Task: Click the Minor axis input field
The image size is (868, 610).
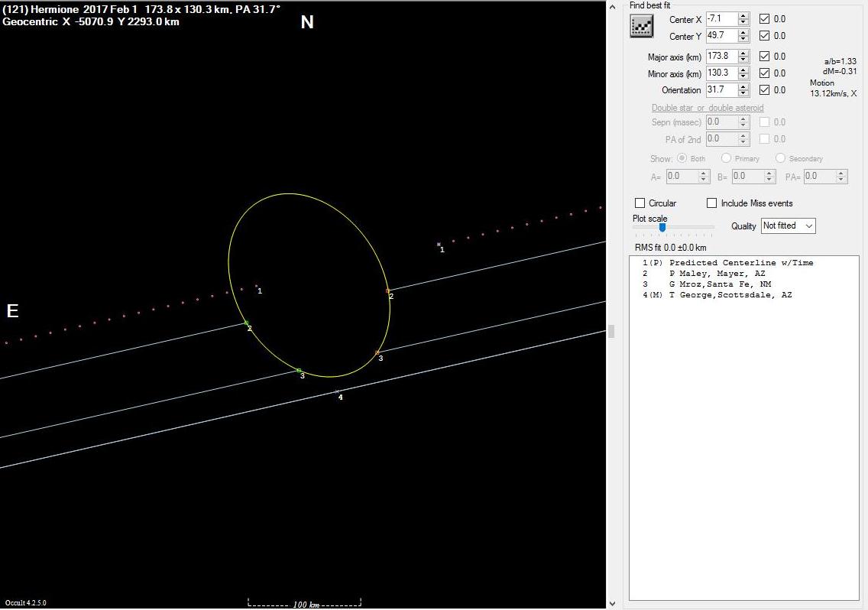Action: (721, 73)
